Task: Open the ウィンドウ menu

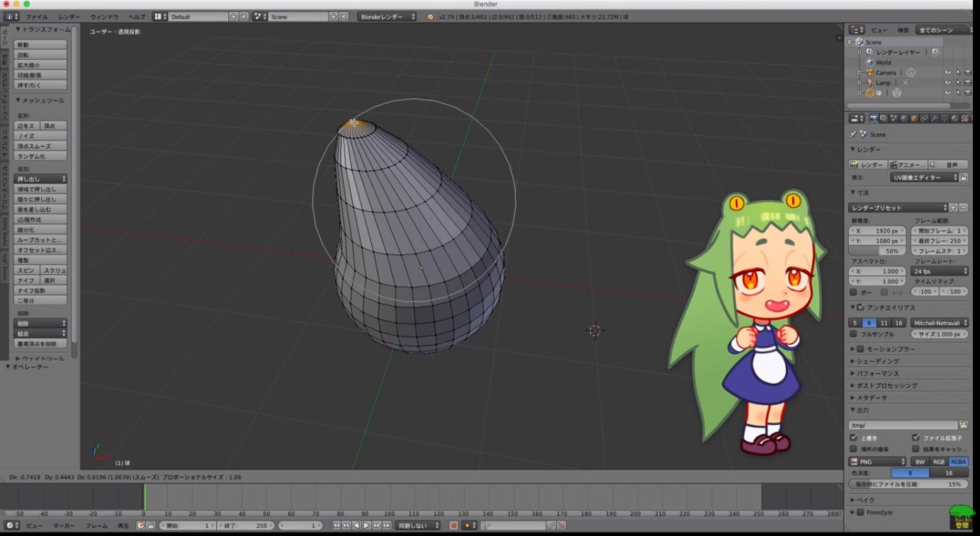Action: point(105,16)
